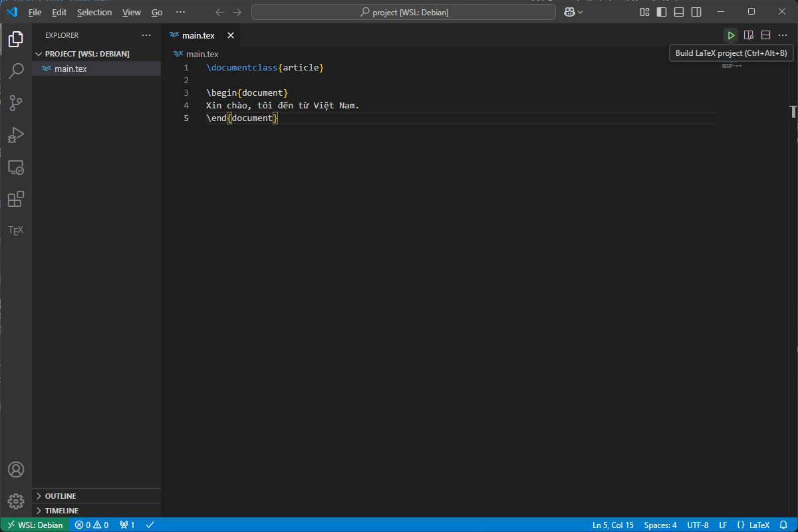Click the WSL: Debian remote indicator

click(x=35, y=524)
